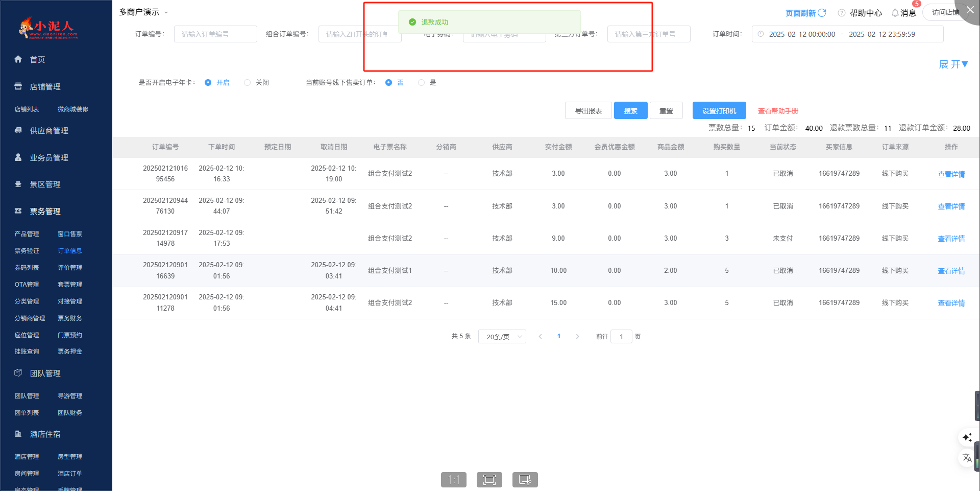This screenshot has width=980, height=491.
Task: Click the fit-to-screen icon at bottom
Action: 489,480
